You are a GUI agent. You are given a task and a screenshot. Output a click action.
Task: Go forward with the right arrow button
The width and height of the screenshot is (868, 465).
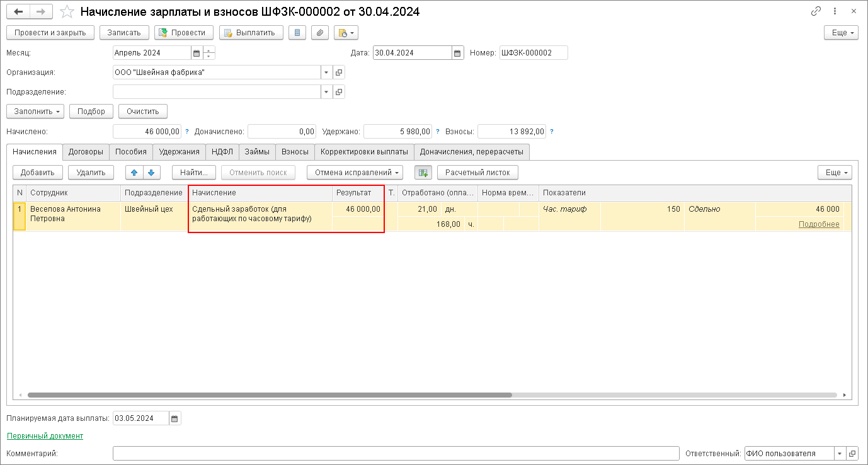(42, 11)
